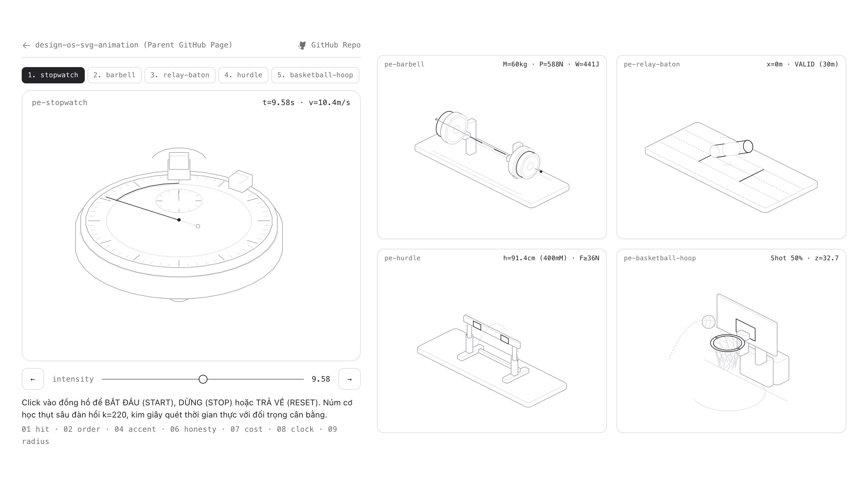Select the 1. stopwatch tab
868x488 pixels.
click(53, 75)
